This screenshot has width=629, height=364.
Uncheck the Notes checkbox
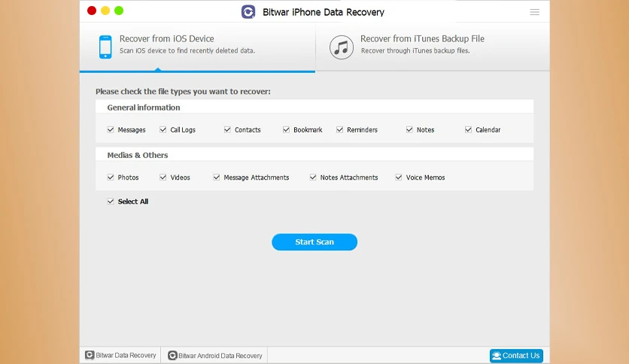[x=409, y=129]
